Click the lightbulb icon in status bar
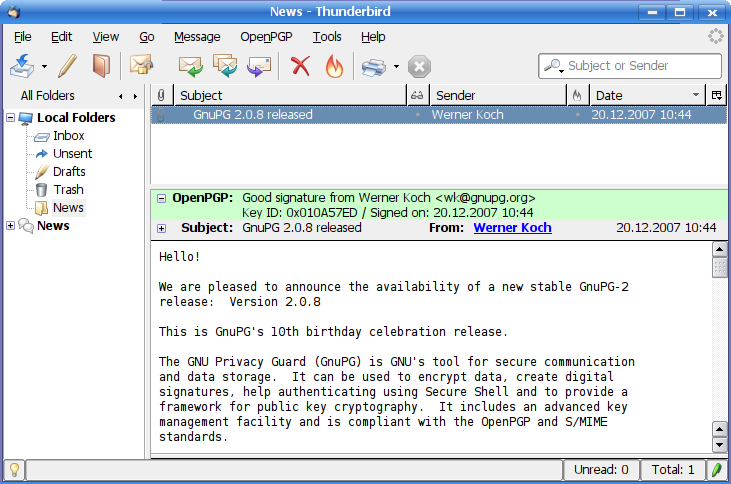Image resolution: width=731 pixels, height=484 pixels. pyautogui.click(x=14, y=470)
